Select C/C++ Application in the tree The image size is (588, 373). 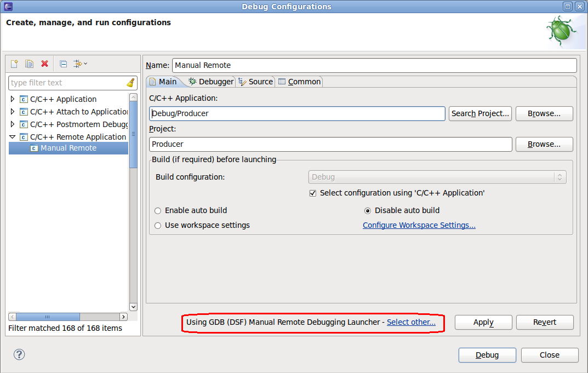pos(63,99)
